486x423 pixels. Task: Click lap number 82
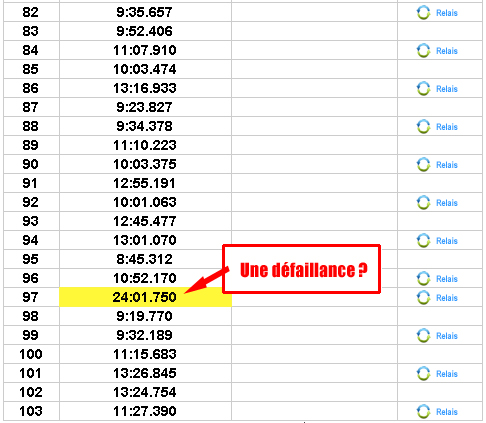(30, 12)
